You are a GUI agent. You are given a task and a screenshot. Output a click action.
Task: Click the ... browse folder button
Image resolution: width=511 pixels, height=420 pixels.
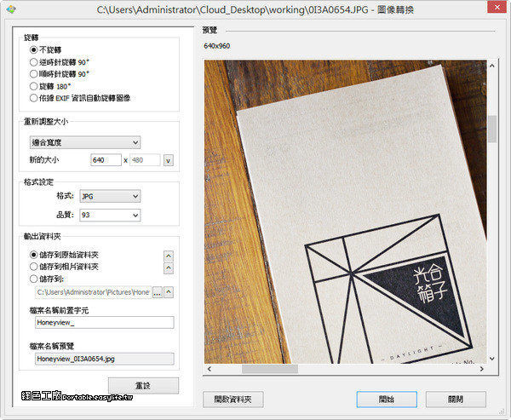(x=157, y=292)
